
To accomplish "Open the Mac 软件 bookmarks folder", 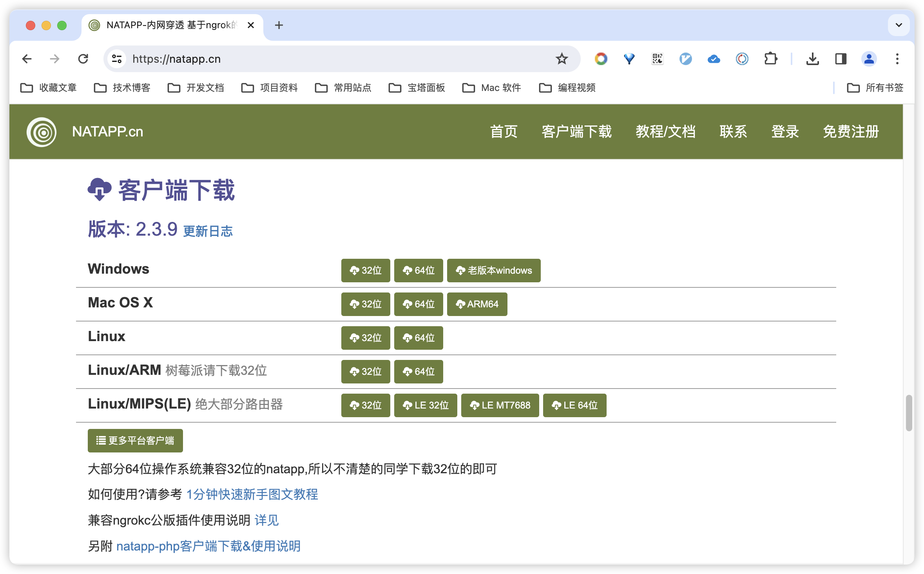I will (492, 87).
